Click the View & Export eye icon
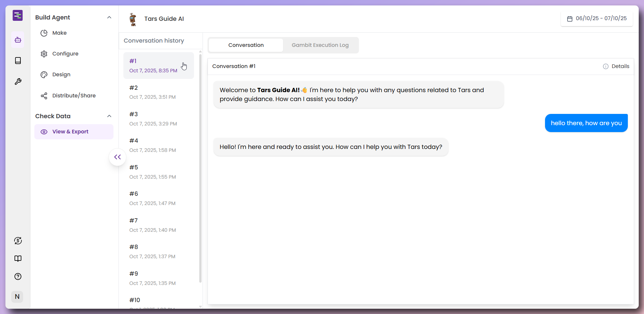Screen dimensions: 644x314 pyautogui.click(x=44, y=132)
